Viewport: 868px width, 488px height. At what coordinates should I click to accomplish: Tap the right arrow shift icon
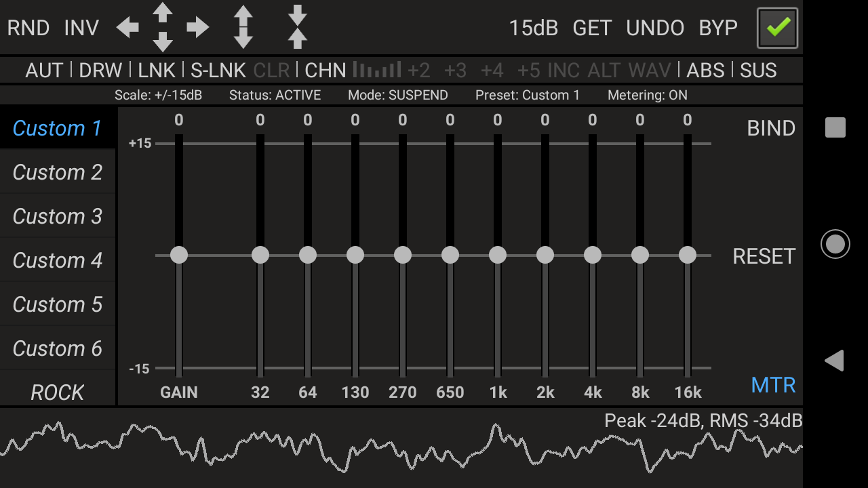point(198,28)
